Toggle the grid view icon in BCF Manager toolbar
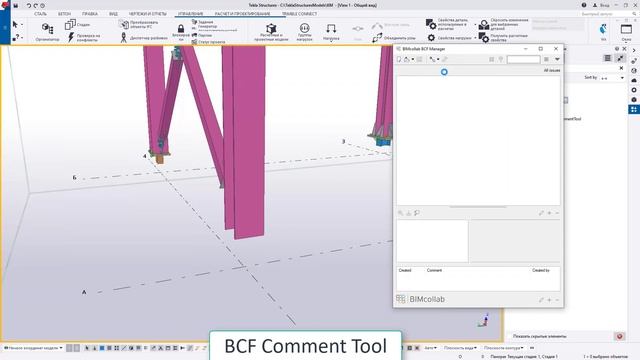This screenshot has width=640, height=360. point(491,59)
